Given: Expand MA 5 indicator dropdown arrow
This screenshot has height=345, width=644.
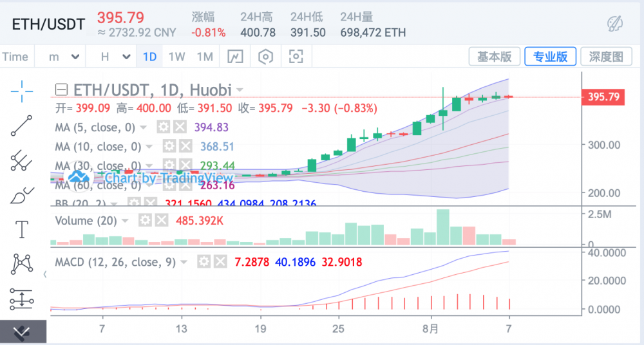Looking at the screenshot, I should pyautogui.click(x=144, y=127).
